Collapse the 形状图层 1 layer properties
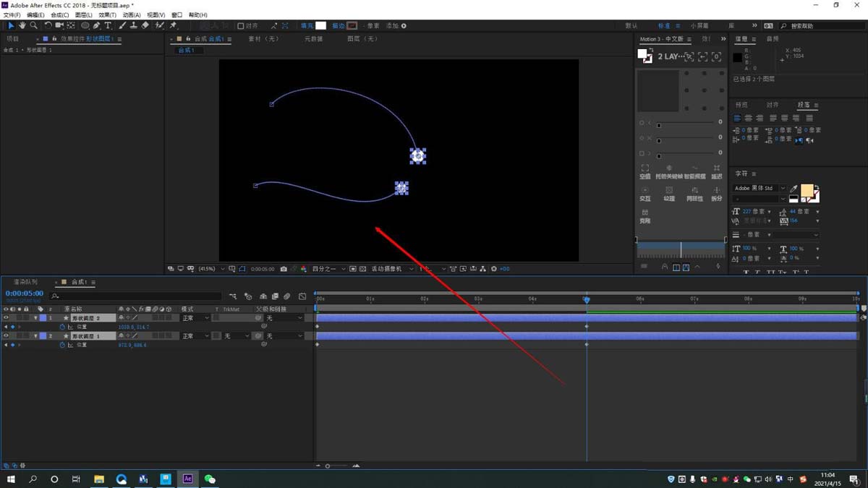The width and height of the screenshot is (868, 488). coord(35,336)
